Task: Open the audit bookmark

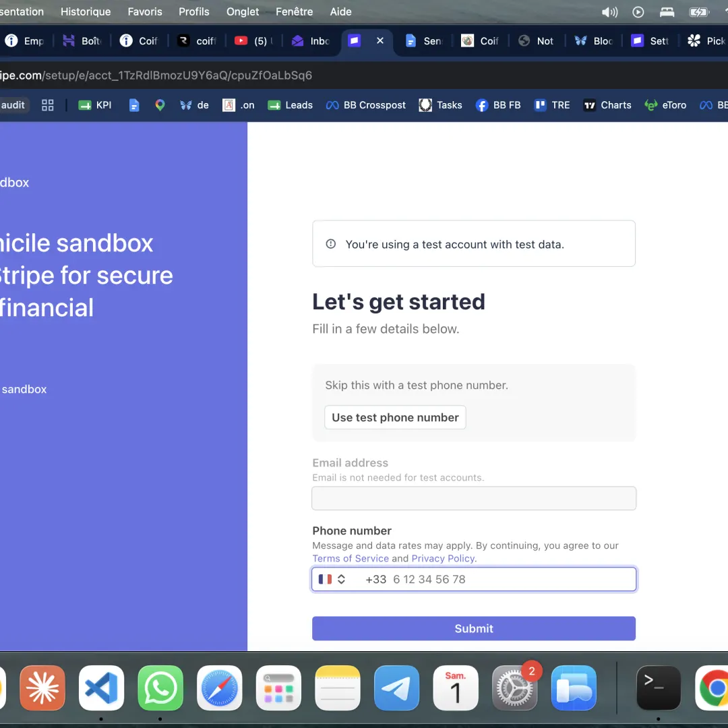Action: (13, 105)
